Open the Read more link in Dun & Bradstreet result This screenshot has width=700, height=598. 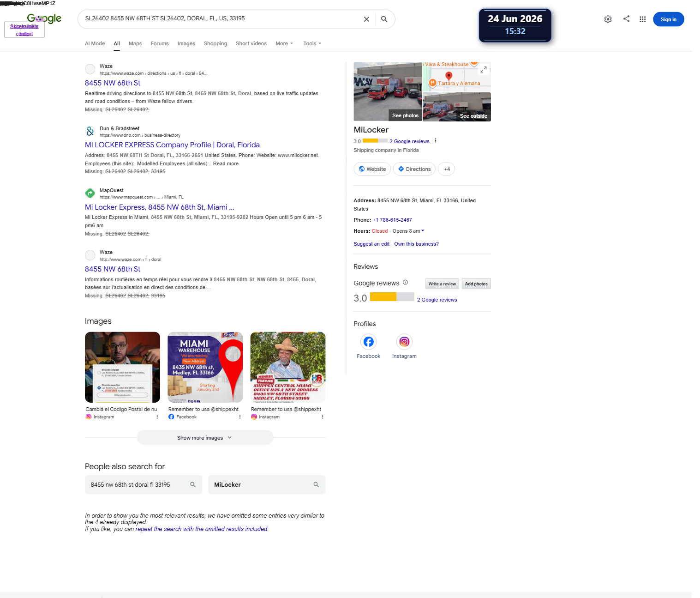pyautogui.click(x=226, y=163)
